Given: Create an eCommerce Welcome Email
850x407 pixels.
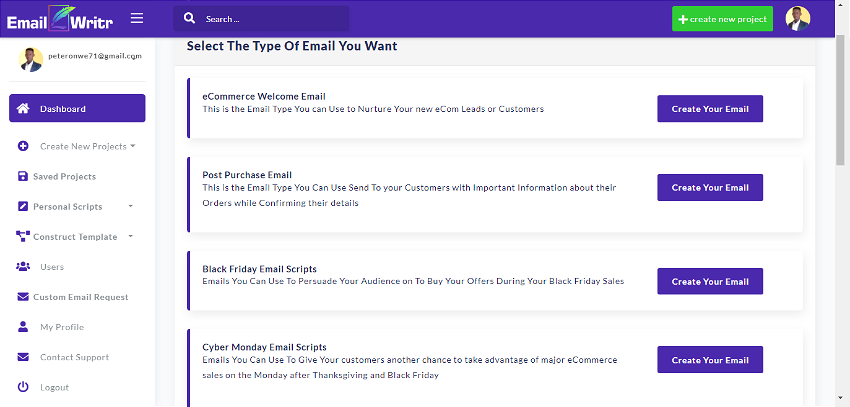Looking at the screenshot, I should pyautogui.click(x=710, y=108).
